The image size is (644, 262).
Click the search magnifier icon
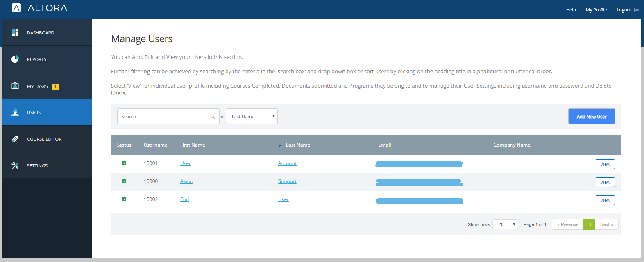pyautogui.click(x=212, y=117)
